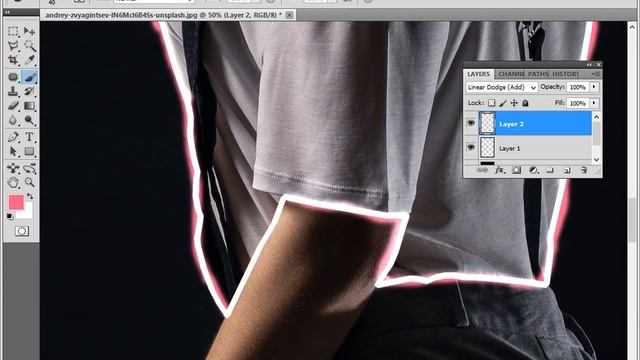Hide Layer 1 with its eye icon
Screen dimensions: 640x360
471,147
